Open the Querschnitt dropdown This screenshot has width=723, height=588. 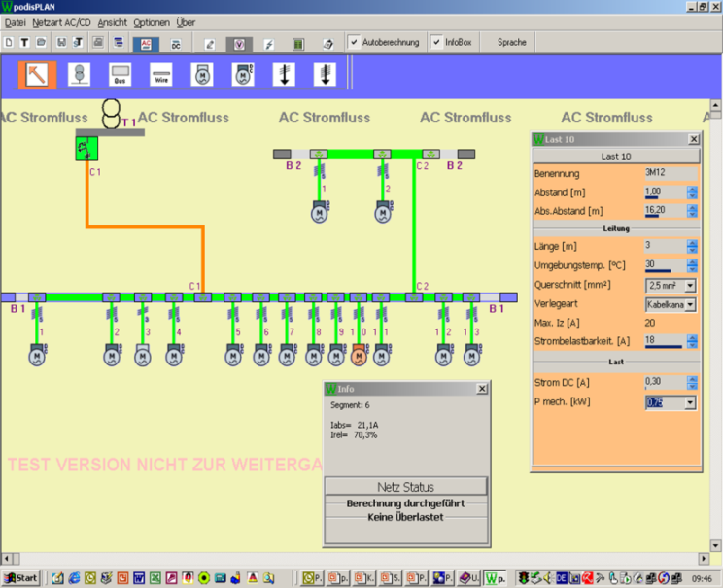pyautogui.click(x=690, y=286)
